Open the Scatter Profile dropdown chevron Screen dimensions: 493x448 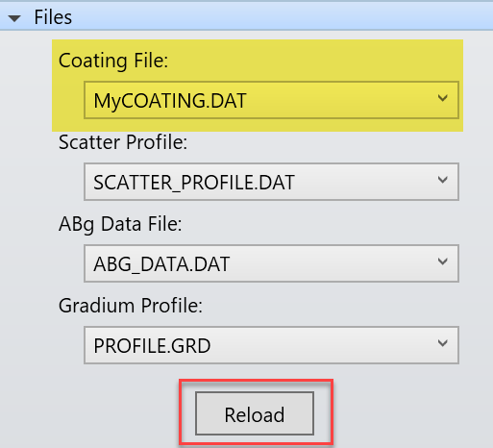tap(443, 180)
